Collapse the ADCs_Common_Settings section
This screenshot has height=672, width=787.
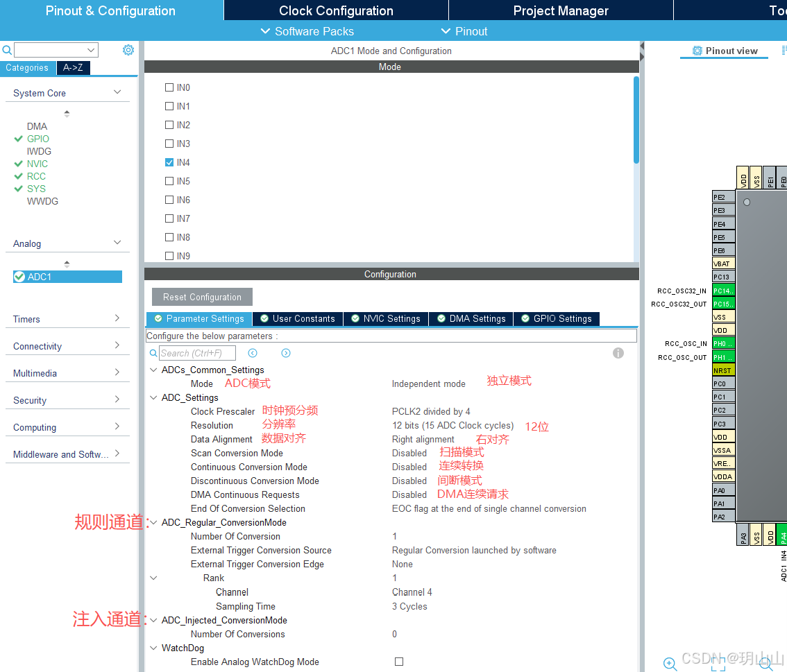point(153,370)
